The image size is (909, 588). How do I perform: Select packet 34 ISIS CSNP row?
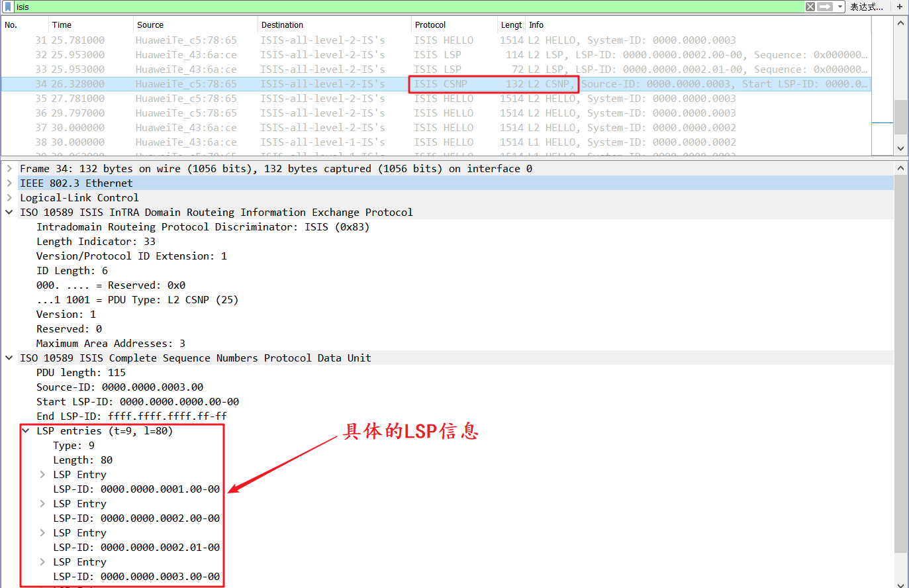click(x=436, y=84)
